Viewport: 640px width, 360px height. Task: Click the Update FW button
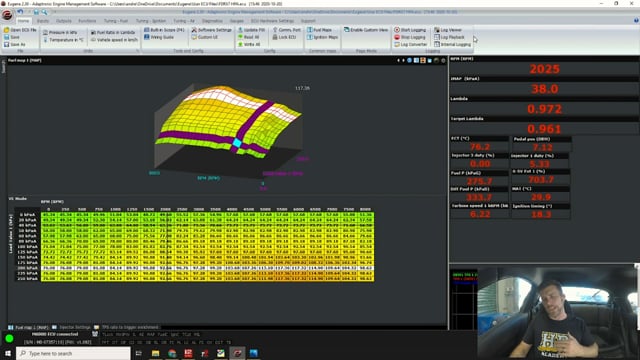click(x=251, y=30)
